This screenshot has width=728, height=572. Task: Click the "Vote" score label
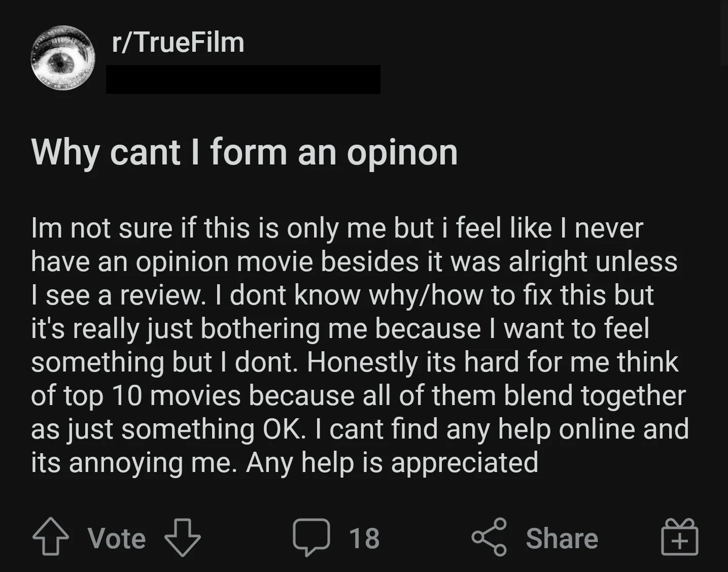tap(117, 538)
